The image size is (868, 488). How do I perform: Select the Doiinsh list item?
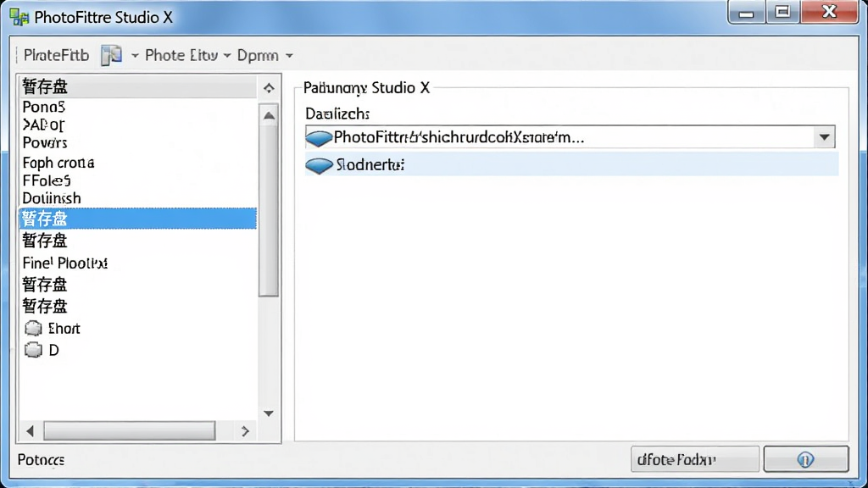click(x=52, y=198)
